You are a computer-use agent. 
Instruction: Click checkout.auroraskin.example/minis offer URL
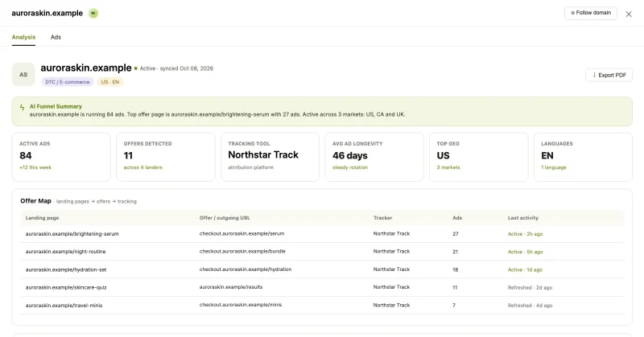point(241,305)
